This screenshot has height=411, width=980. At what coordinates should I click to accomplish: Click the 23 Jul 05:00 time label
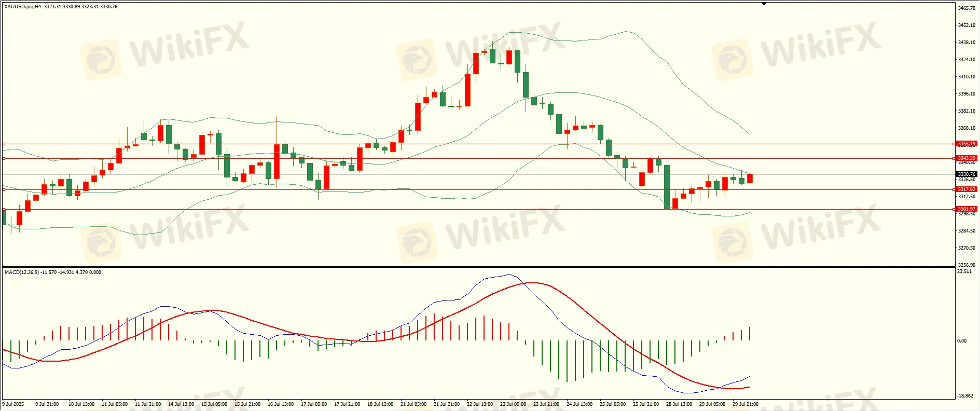[x=513, y=404]
